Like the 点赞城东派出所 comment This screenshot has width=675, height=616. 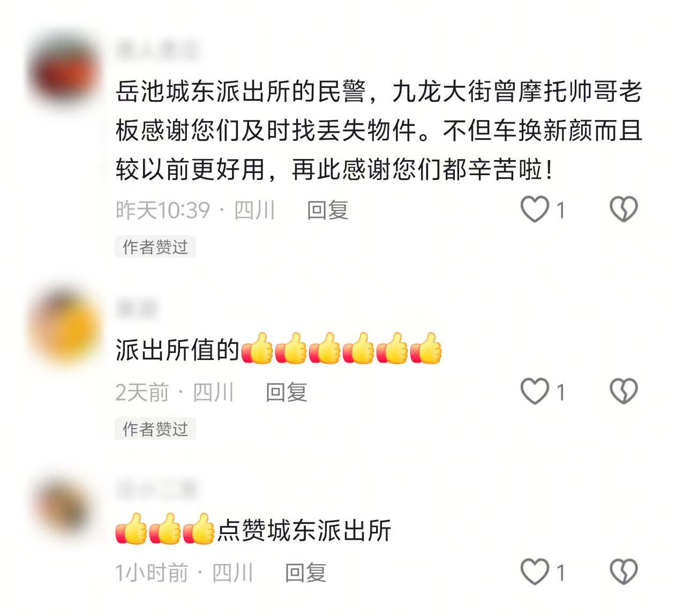[535, 572]
